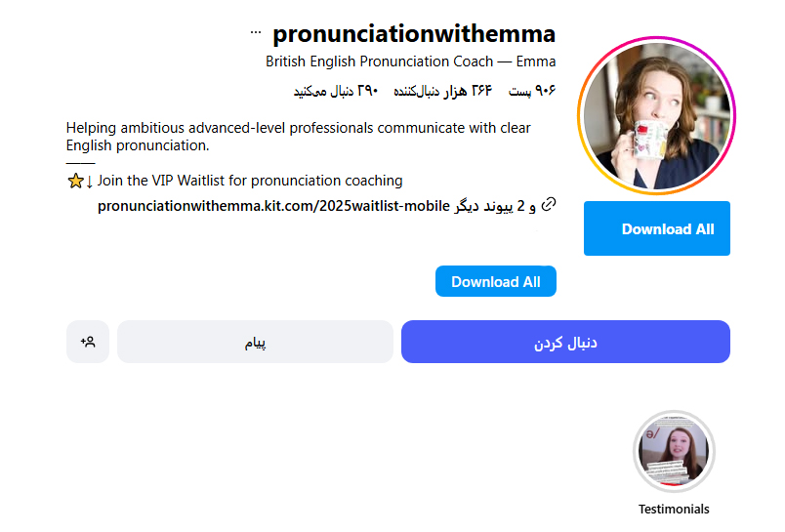Click the large Download All button under the avatar
Image resolution: width=785 pixels, height=532 pixels.
click(657, 229)
